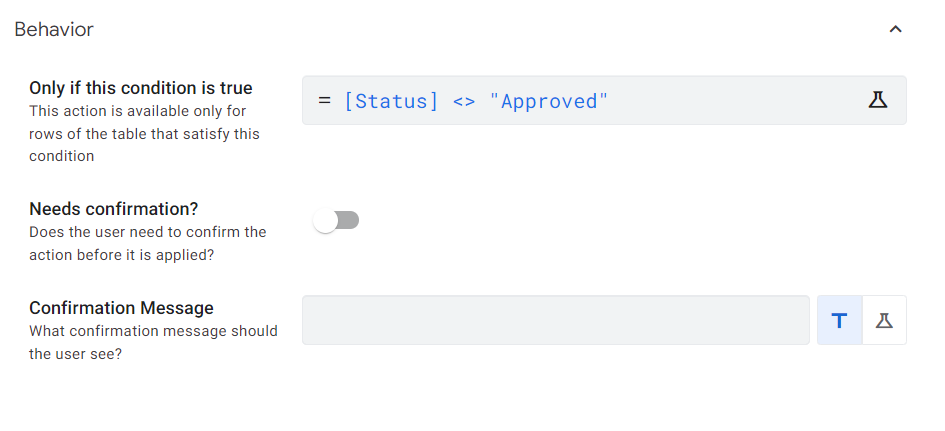Screen dimensions: 945x431
Task: Click the equals sign starting the expression
Action: click(324, 101)
